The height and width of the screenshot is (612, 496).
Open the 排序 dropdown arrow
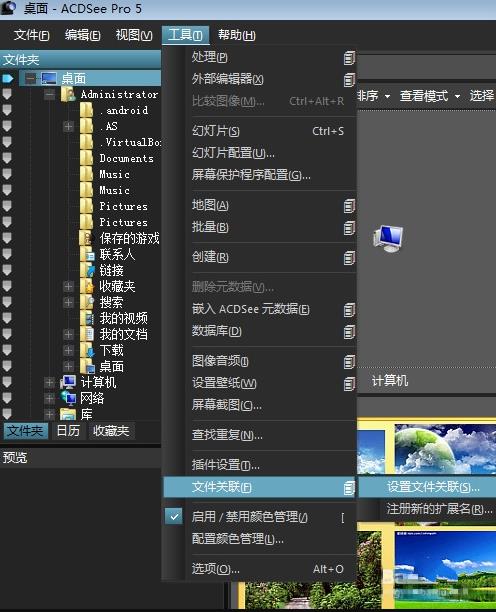[387, 96]
